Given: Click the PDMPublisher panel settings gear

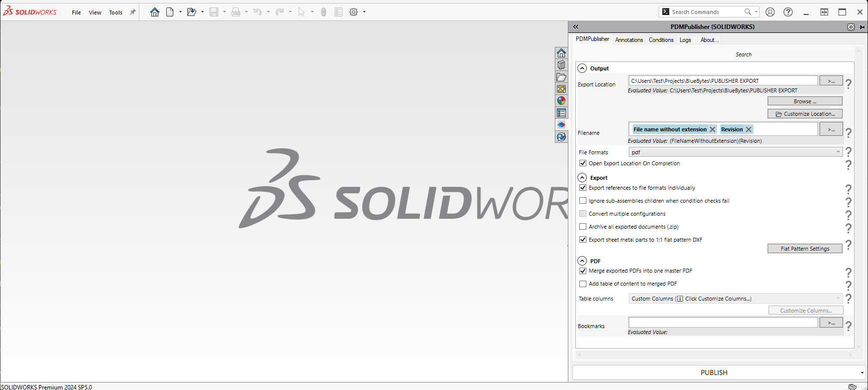Looking at the screenshot, I should (x=851, y=27).
